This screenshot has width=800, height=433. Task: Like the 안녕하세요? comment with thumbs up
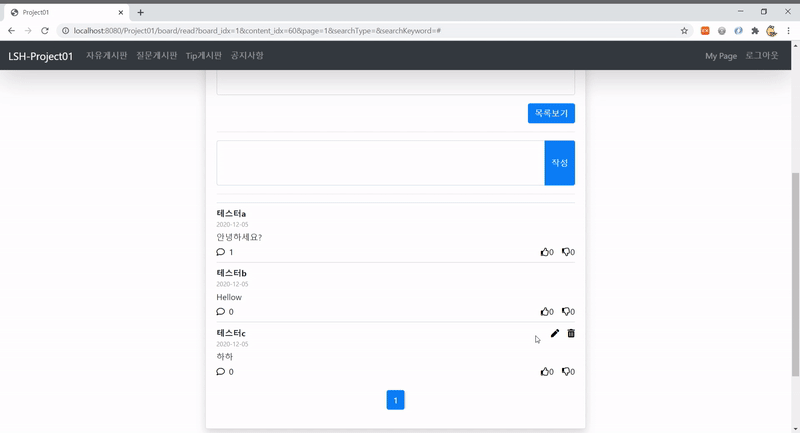(x=544, y=252)
